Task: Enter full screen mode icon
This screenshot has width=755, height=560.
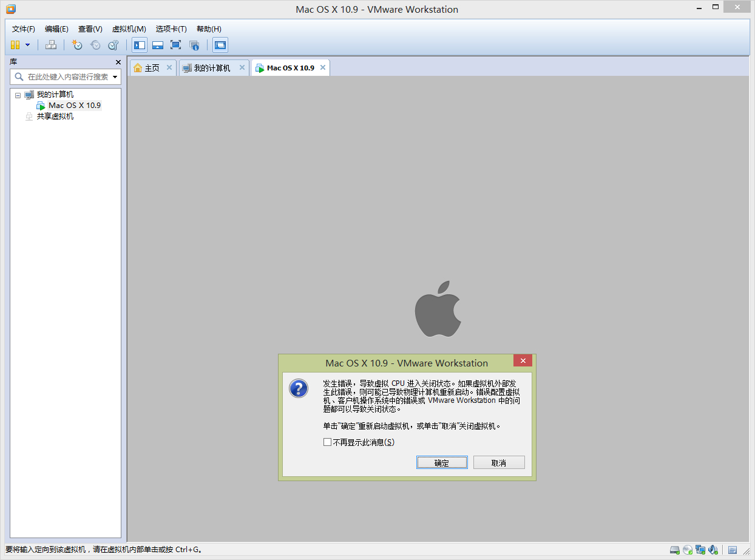Action: [176, 45]
